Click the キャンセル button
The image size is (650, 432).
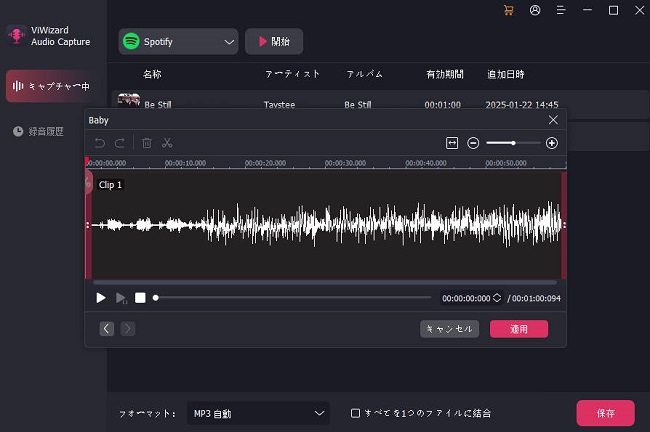coord(449,329)
